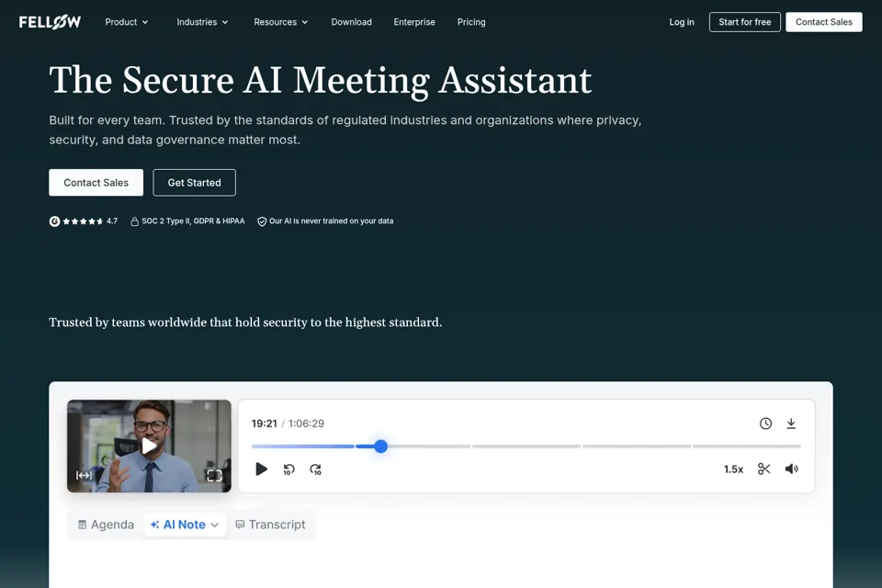This screenshot has width=882, height=588.
Task: Click the Fellow logo
Action: [50, 22]
